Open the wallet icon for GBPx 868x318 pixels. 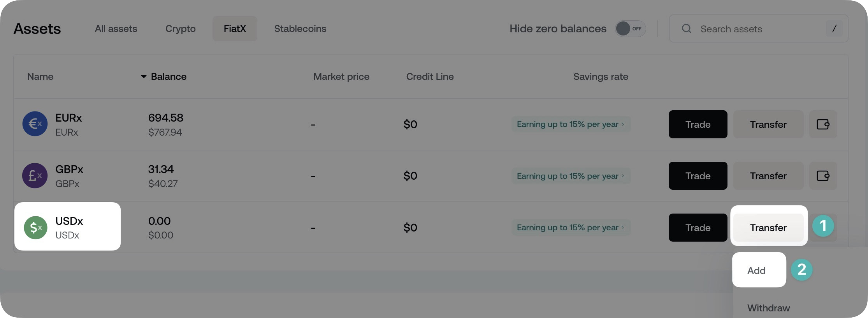pos(823,176)
